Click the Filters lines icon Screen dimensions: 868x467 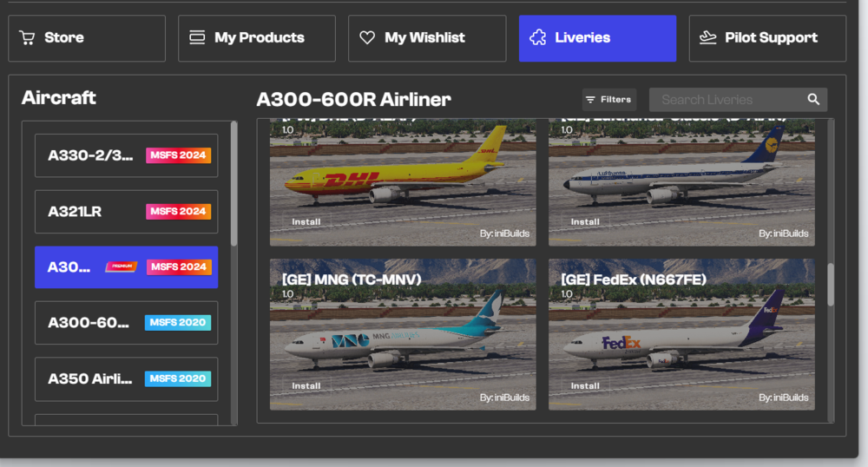590,100
